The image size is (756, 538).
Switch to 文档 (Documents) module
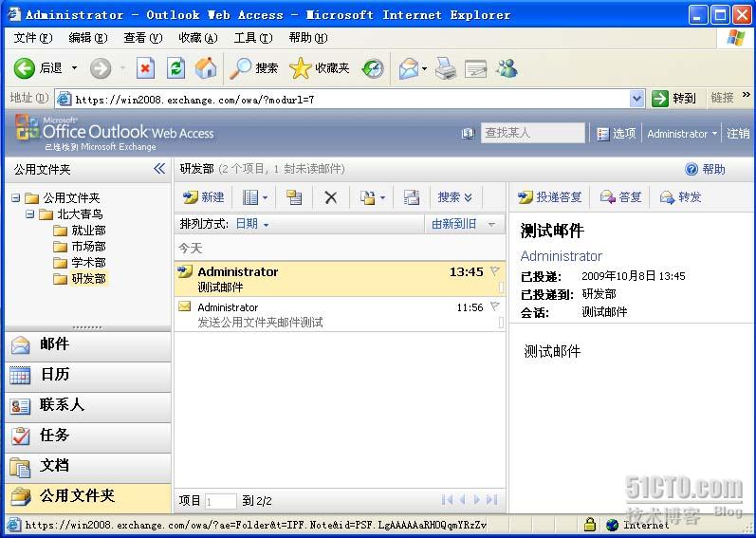tap(88, 466)
